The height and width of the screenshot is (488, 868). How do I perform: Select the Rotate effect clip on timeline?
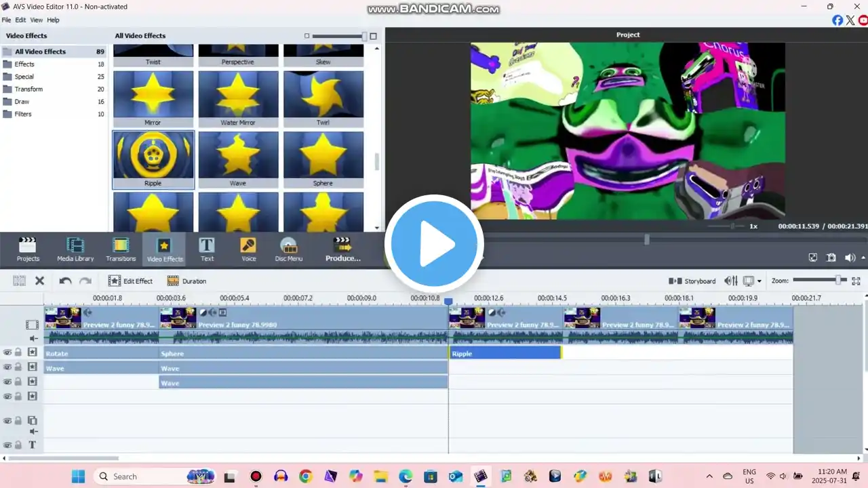pyautogui.click(x=101, y=353)
